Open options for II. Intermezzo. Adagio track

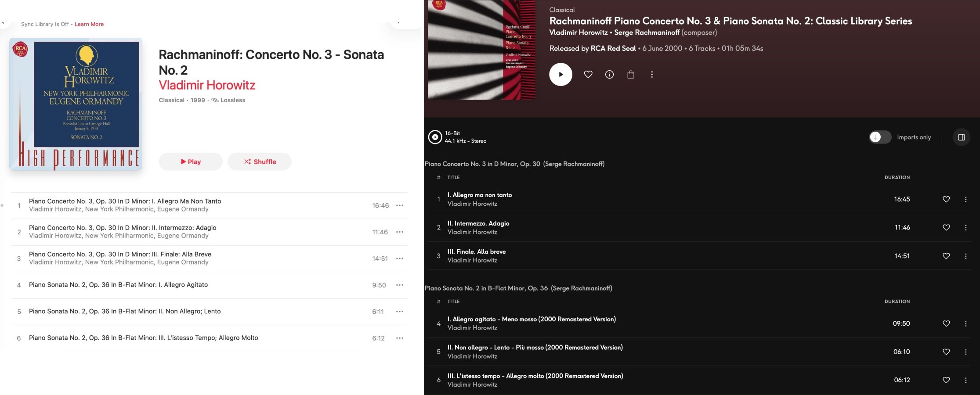point(966,227)
